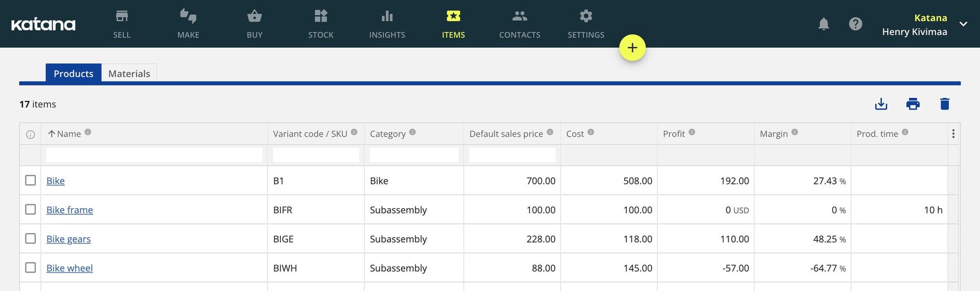Open the Insights chart icon
This screenshot has width=980, height=291.
tap(387, 16)
